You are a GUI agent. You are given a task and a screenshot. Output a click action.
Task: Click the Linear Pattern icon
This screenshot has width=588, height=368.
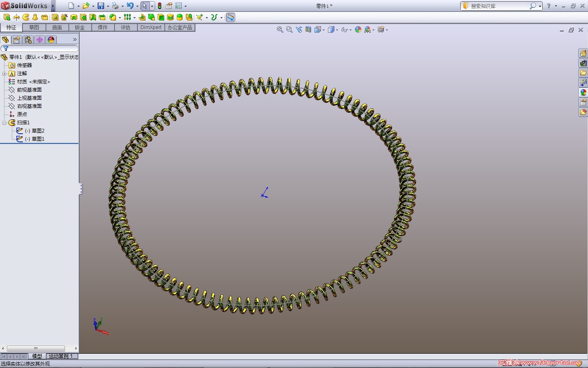(127, 17)
